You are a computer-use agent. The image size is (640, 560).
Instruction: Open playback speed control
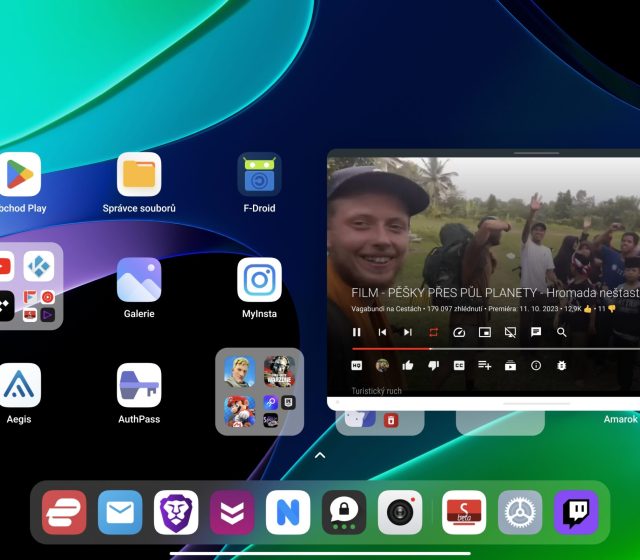pos(459,332)
